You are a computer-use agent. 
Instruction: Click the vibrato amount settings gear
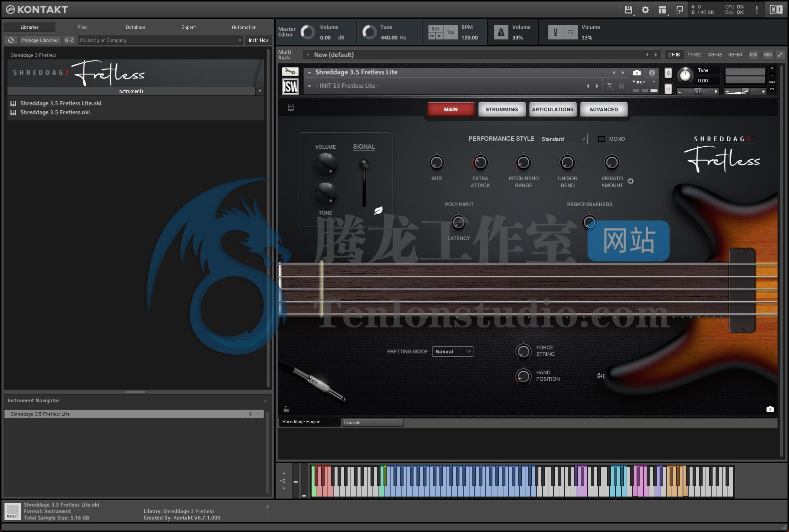(x=631, y=181)
